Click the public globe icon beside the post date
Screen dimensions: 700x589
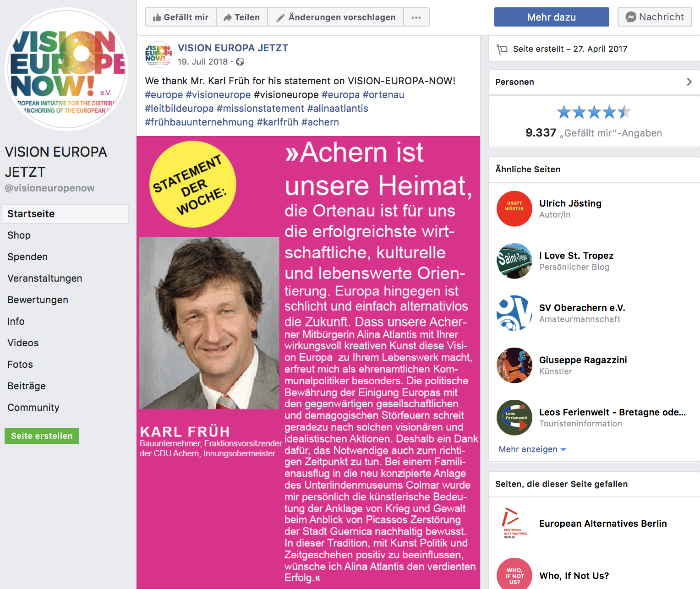coord(240,62)
